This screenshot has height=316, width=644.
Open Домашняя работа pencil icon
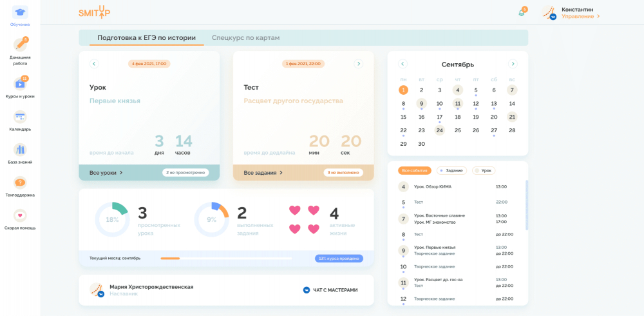pyautogui.click(x=20, y=45)
